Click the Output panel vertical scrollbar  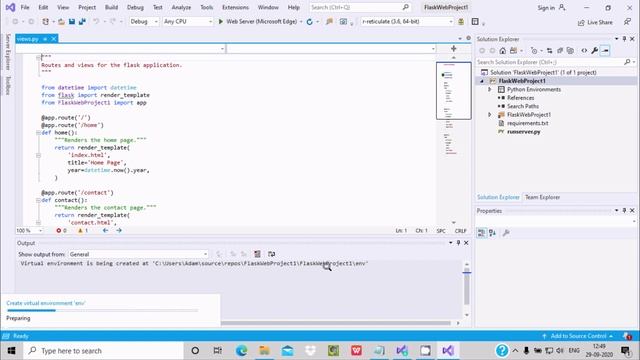(x=467, y=289)
